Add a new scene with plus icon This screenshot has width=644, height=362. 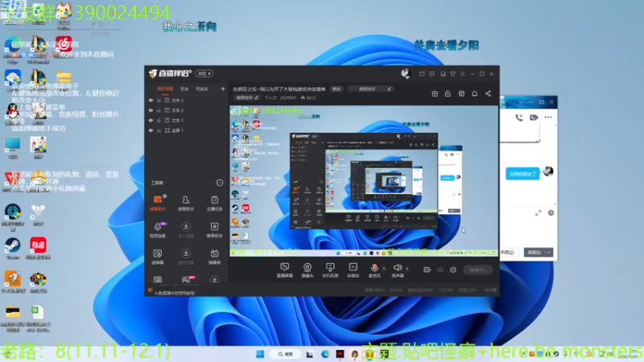click(223, 88)
